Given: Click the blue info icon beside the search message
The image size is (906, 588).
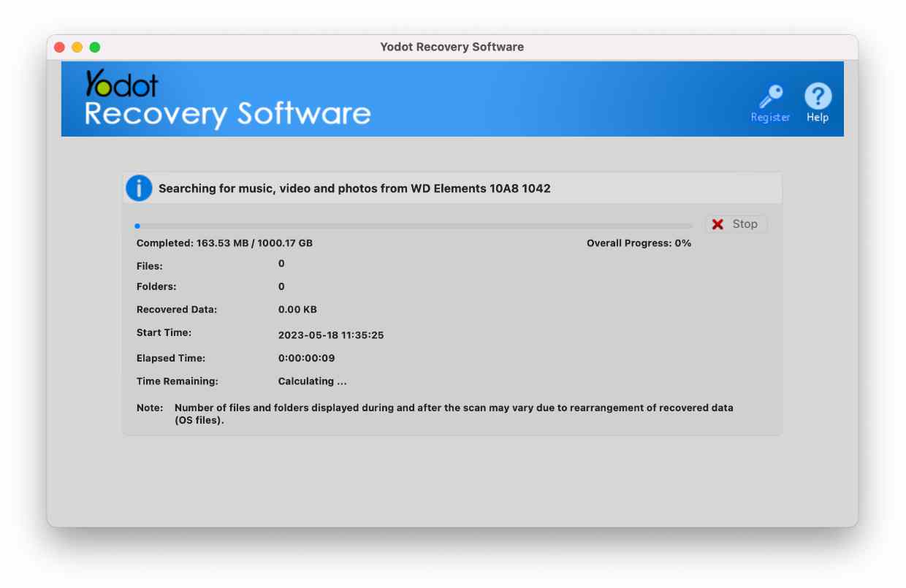Looking at the screenshot, I should pos(139,188).
